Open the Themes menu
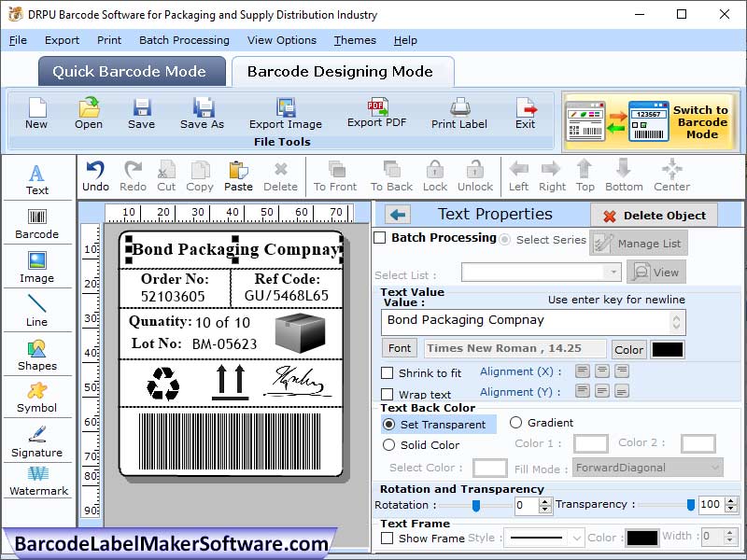747x560 pixels. pos(354,40)
